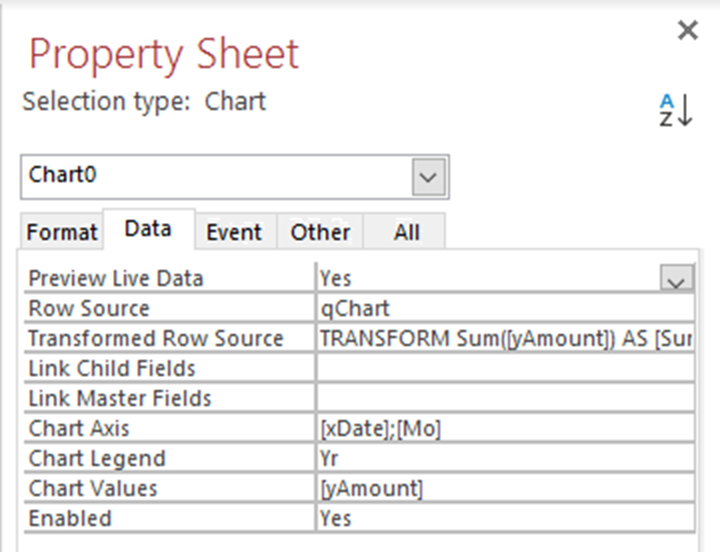This screenshot has width=720, height=552.
Task: Click the Preview Live Data value Yes
Action: tap(485, 278)
